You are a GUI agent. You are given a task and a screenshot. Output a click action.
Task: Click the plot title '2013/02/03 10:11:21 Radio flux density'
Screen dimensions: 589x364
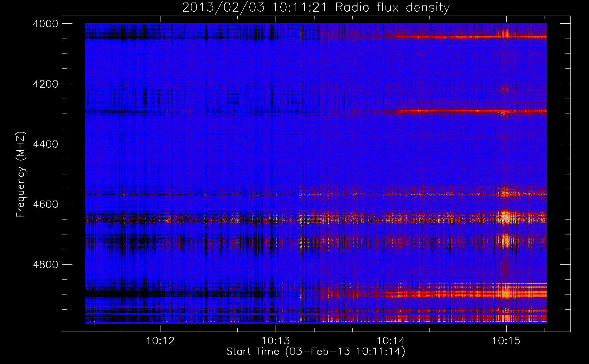pyautogui.click(x=316, y=8)
